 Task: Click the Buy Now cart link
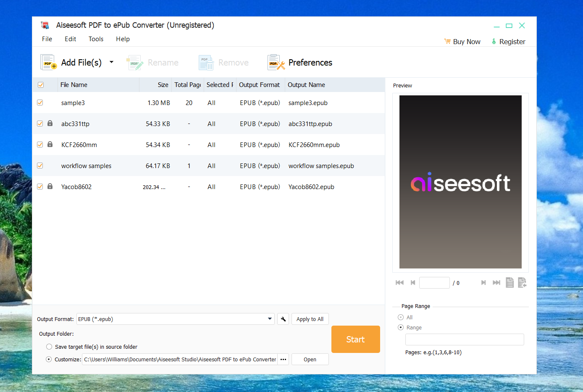tap(462, 42)
